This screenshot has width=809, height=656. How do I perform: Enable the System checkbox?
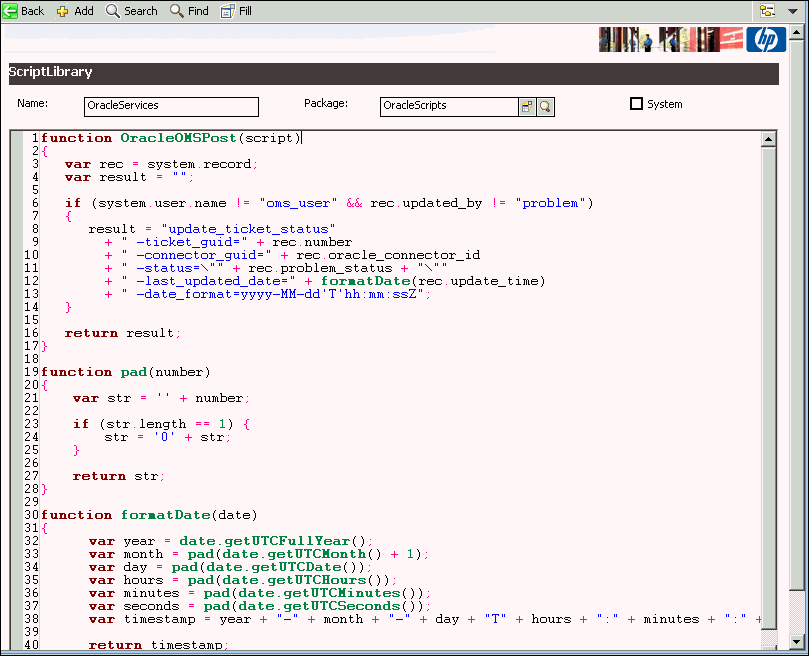pos(636,103)
